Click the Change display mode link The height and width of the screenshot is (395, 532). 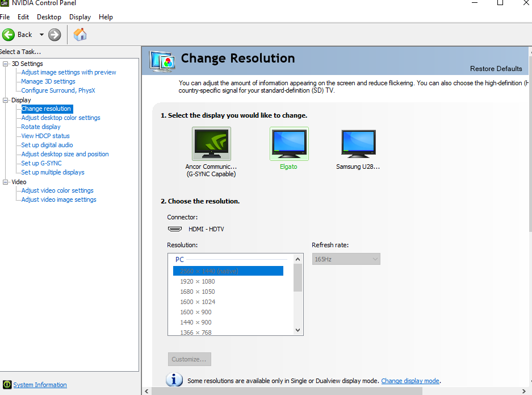(x=410, y=381)
